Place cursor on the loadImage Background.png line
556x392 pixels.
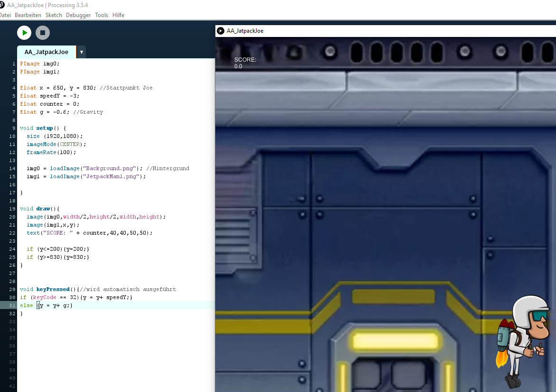pos(95,168)
